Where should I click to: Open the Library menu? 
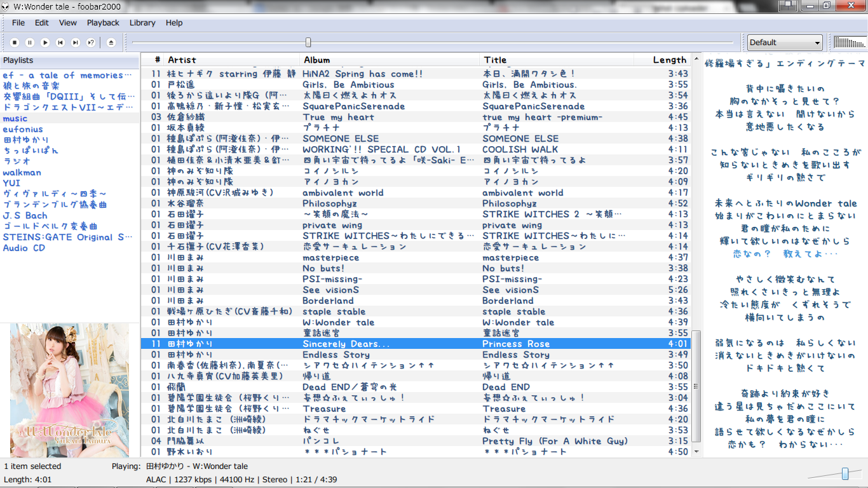142,23
